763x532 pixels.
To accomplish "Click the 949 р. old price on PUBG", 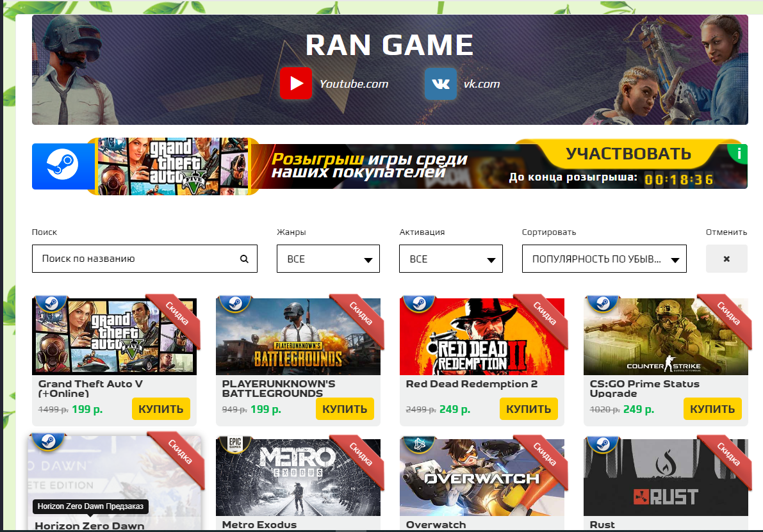I will click(234, 410).
